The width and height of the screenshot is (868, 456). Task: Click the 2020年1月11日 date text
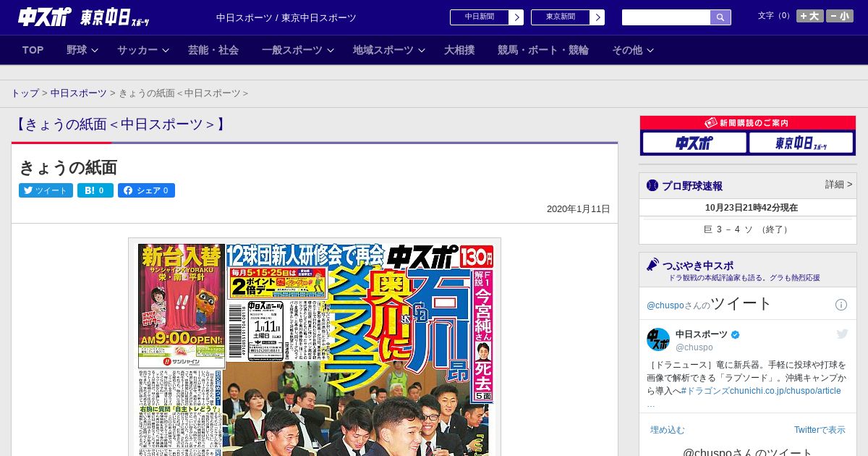[x=578, y=209]
